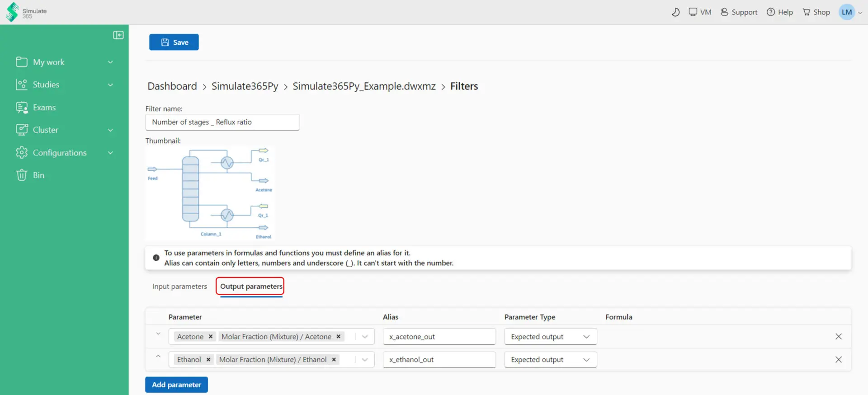The width and height of the screenshot is (868, 395).
Task: Click the Save button
Action: tap(174, 42)
